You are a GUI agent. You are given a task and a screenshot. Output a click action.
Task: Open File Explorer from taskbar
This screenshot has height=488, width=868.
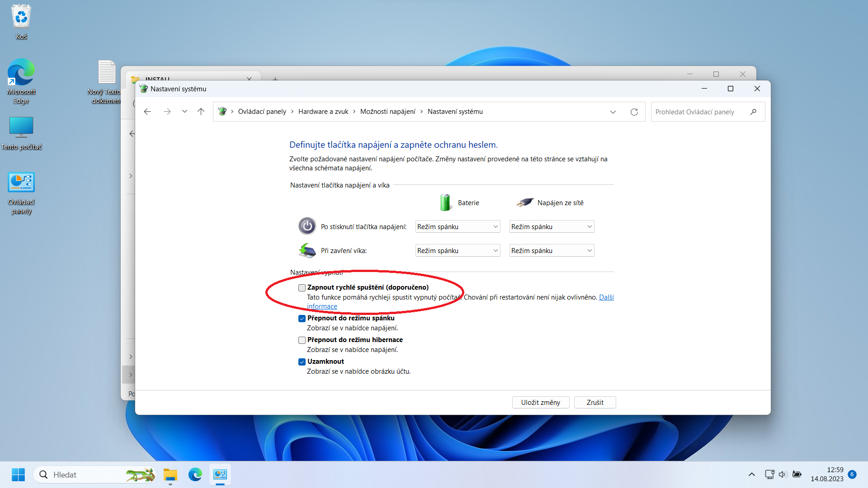click(x=170, y=474)
